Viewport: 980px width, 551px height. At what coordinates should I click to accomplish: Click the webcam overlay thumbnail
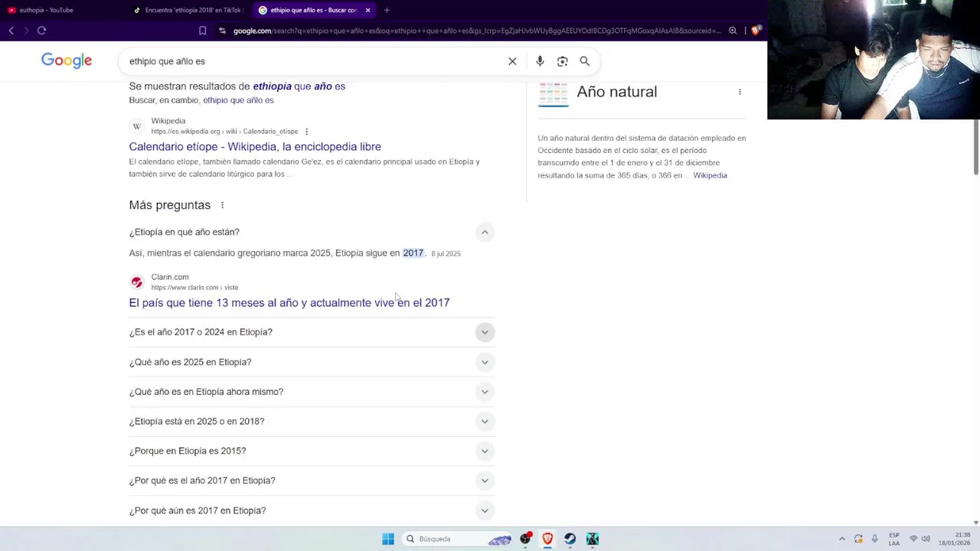pos(873,60)
